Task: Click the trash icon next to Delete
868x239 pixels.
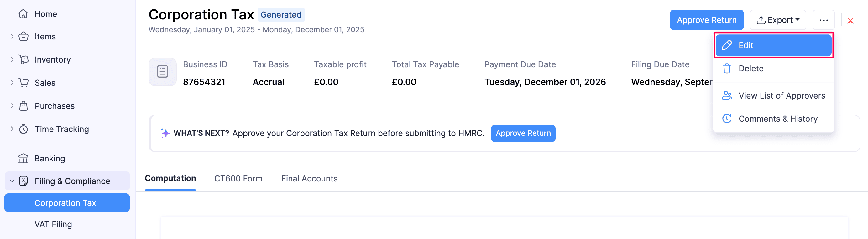Action: (x=727, y=68)
